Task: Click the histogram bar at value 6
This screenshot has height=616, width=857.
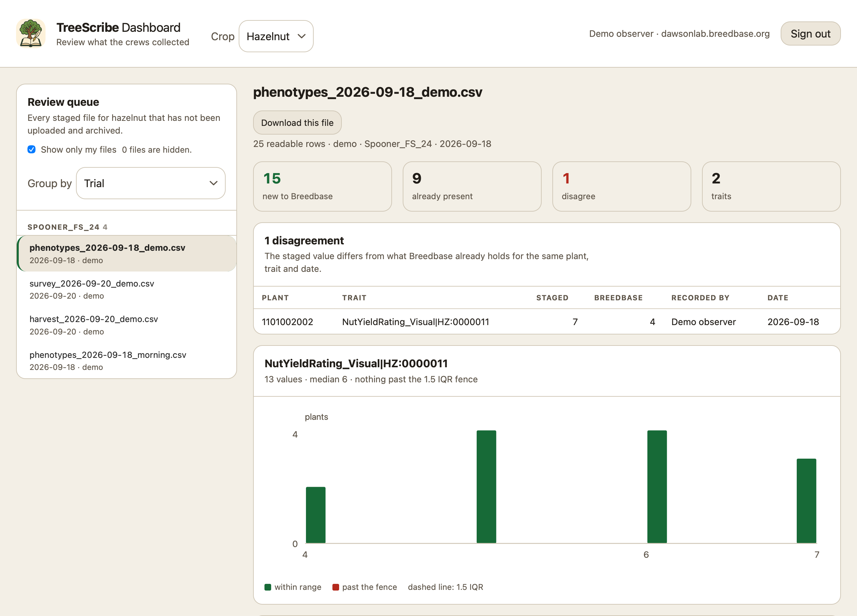Action: (657, 487)
